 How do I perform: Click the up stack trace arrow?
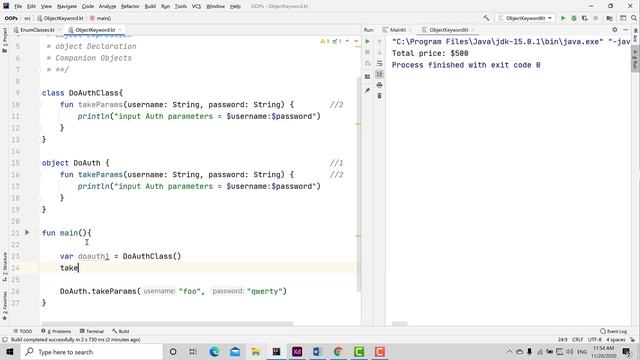coord(379,42)
